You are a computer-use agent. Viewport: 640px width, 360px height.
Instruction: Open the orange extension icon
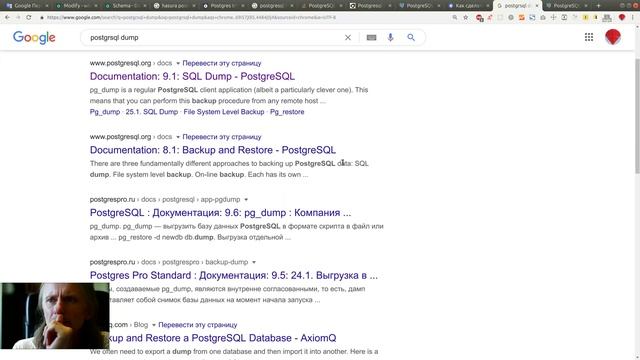(522, 18)
